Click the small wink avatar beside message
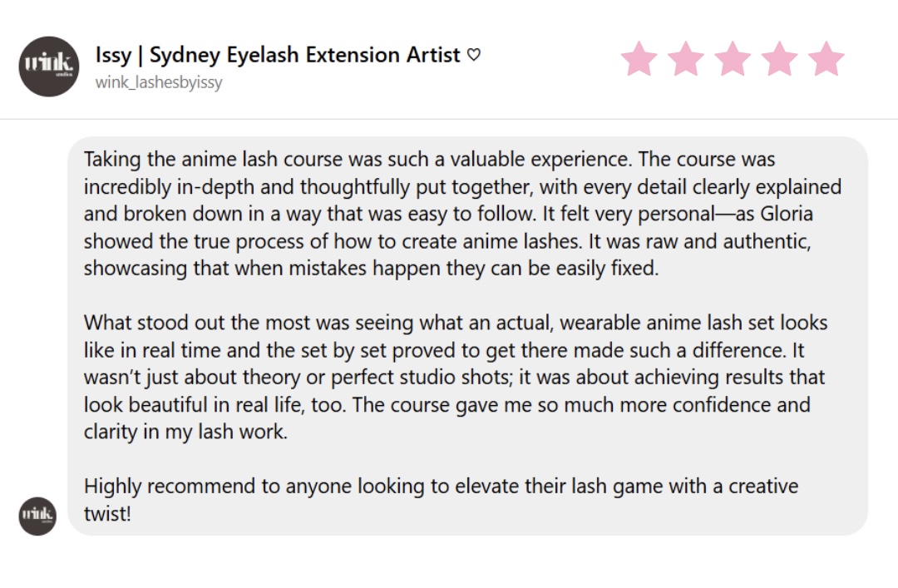 click(37, 516)
